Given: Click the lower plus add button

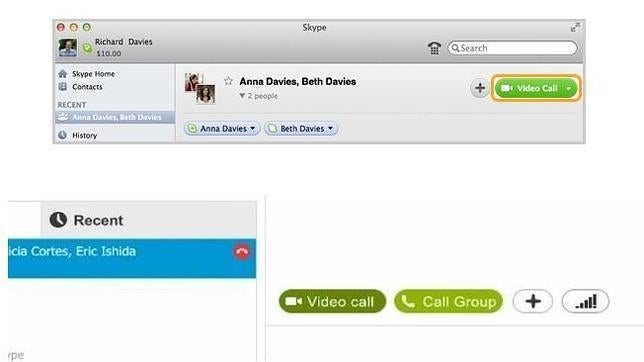Looking at the screenshot, I should pos(533,301).
